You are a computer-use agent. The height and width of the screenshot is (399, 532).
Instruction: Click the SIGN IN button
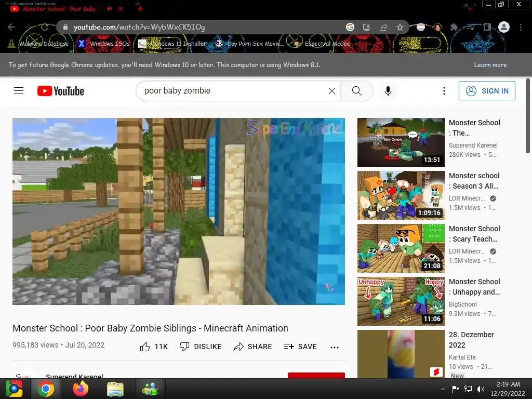pos(487,91)
